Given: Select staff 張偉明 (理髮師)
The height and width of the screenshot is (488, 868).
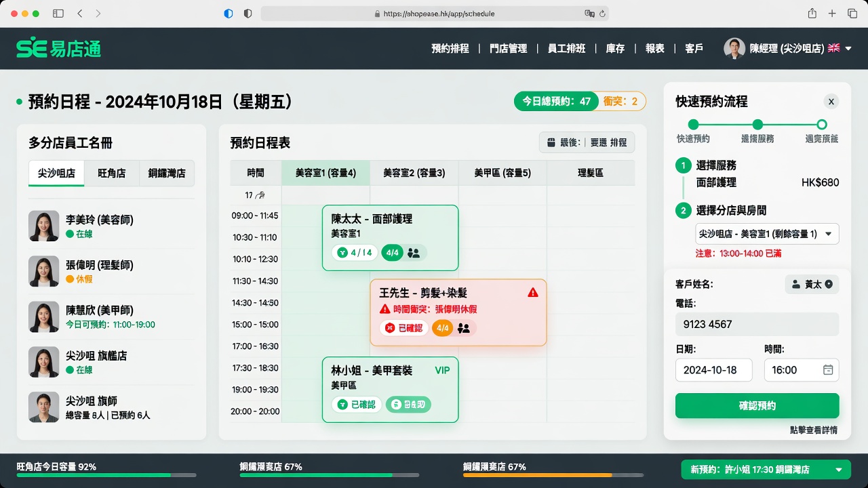Looking at the screenshot, I should pyautogui.click(x=111, y=271).
